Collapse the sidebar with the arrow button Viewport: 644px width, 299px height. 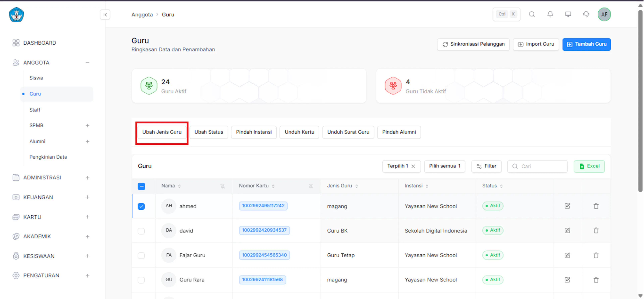(x=105, y=14)
